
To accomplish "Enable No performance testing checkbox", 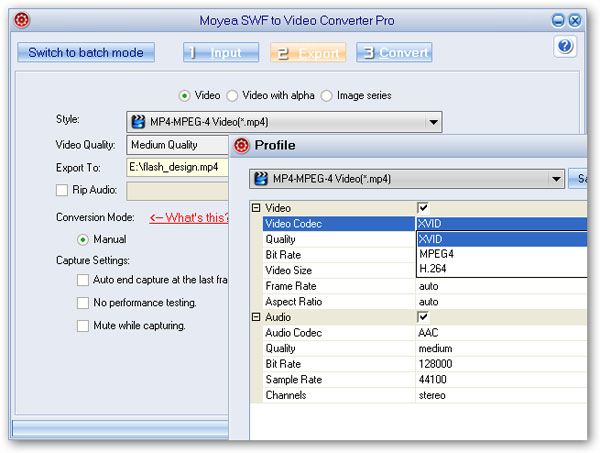I will pos(83,303).
